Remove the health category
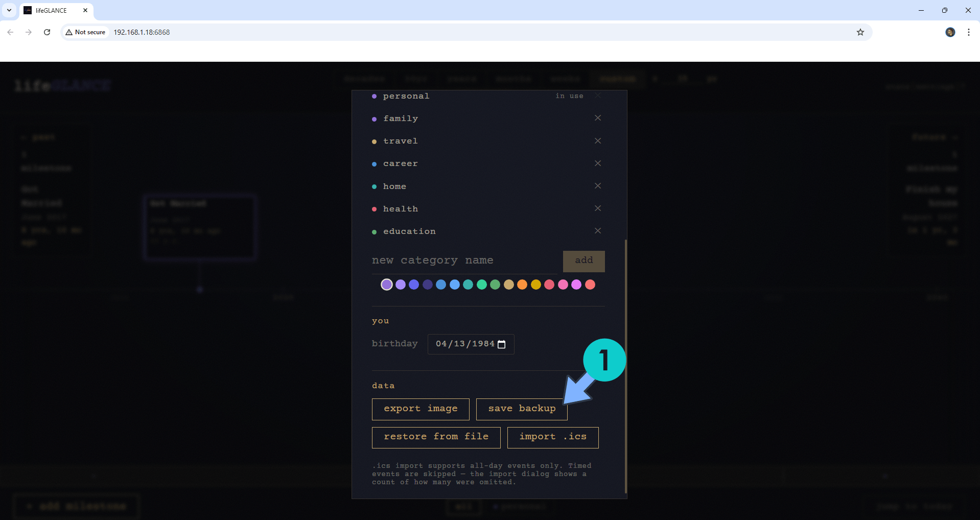The width and height of the screenshot is (980, 520). point(597,208)
